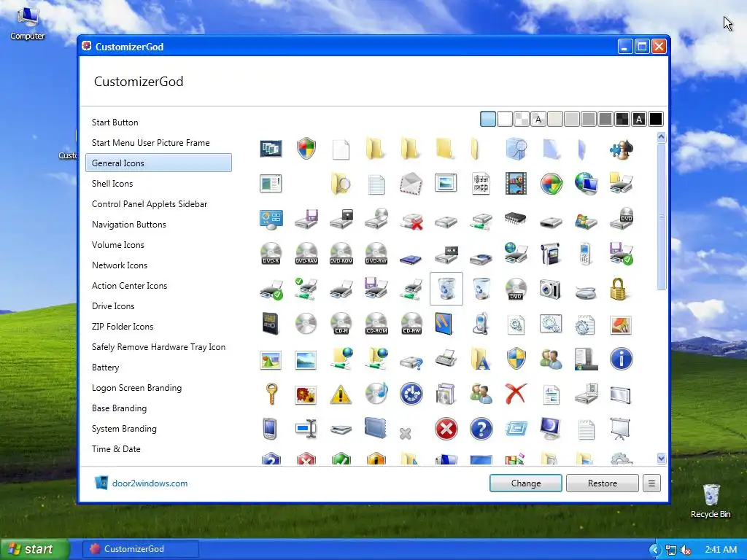Select the golden key icon

271,394
